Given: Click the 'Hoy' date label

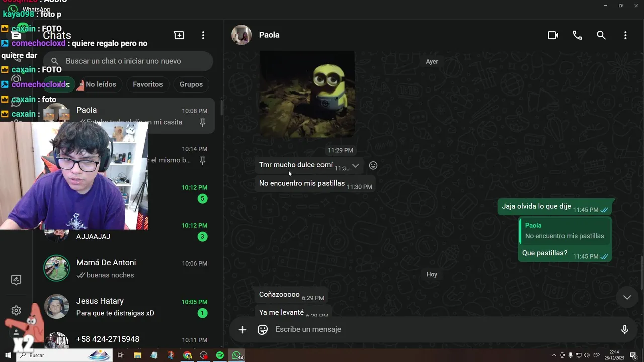Looking at the screenshot, I should click(432, 275).
